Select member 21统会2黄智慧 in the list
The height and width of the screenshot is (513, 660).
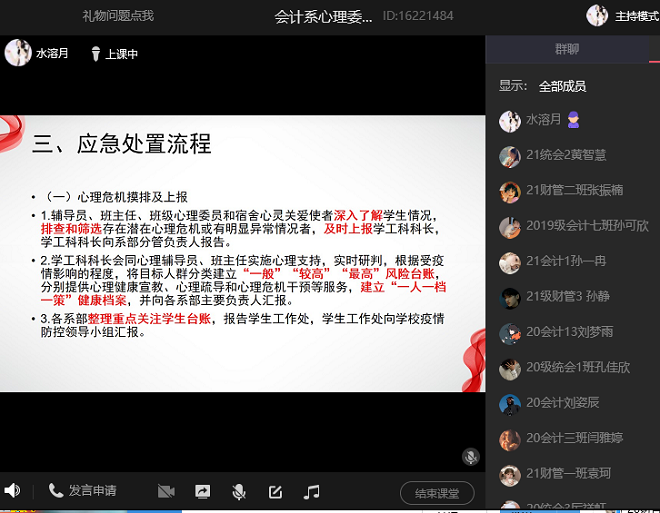pos(566,155)
